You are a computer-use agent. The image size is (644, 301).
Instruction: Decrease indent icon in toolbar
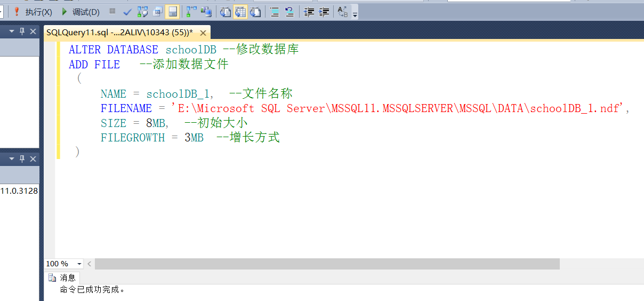point(309,12)
